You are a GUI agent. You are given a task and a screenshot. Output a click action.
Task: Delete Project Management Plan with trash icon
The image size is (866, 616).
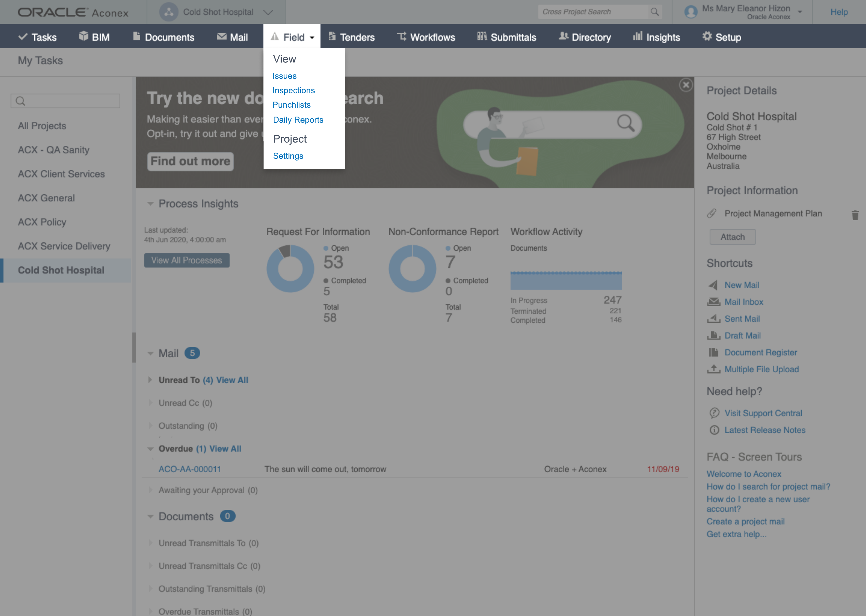click(x=855, y=215)
